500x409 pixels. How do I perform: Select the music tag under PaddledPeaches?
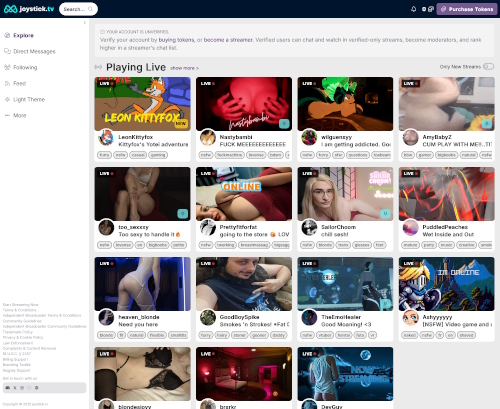446,245
